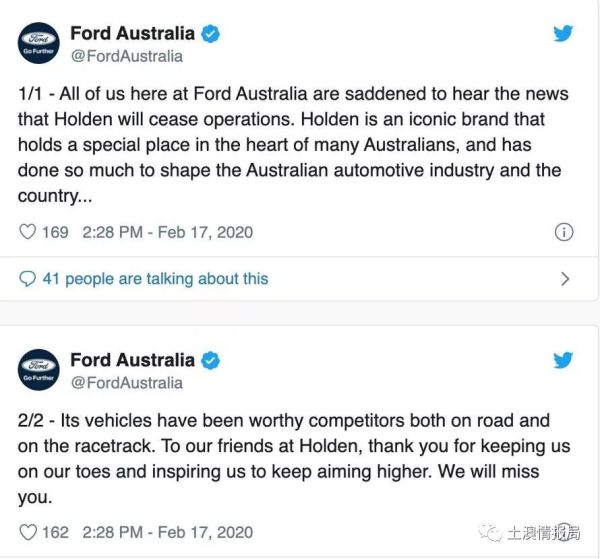Click the info icon on the 1/1 tweet
Screen dimensions: 600x559
pos(563,232)
